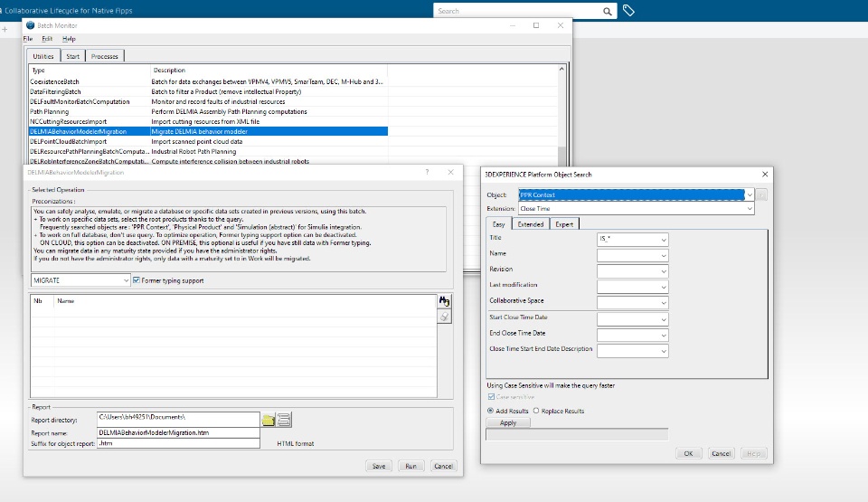
Task: Close the Object Search dialog
Action: [765, 174]
